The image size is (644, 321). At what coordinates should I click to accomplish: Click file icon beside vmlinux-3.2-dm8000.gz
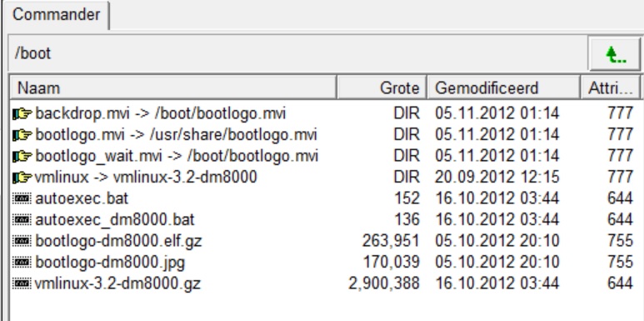coord(22,283)
